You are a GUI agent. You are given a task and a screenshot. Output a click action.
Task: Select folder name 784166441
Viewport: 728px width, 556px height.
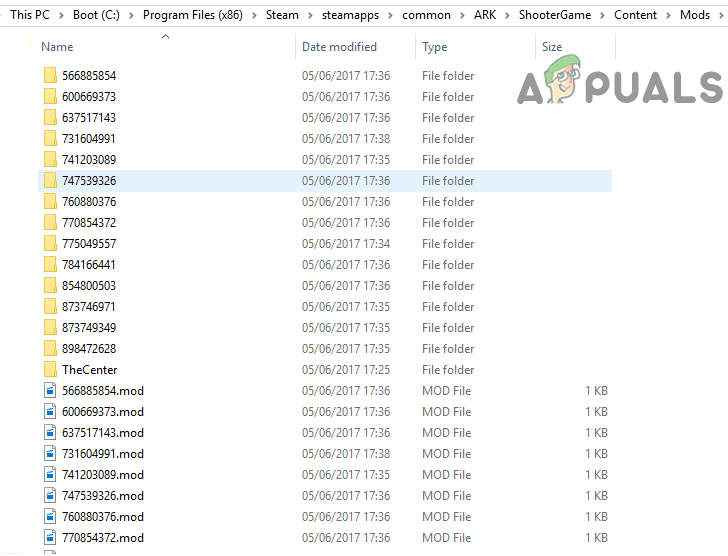pos(89,265)
